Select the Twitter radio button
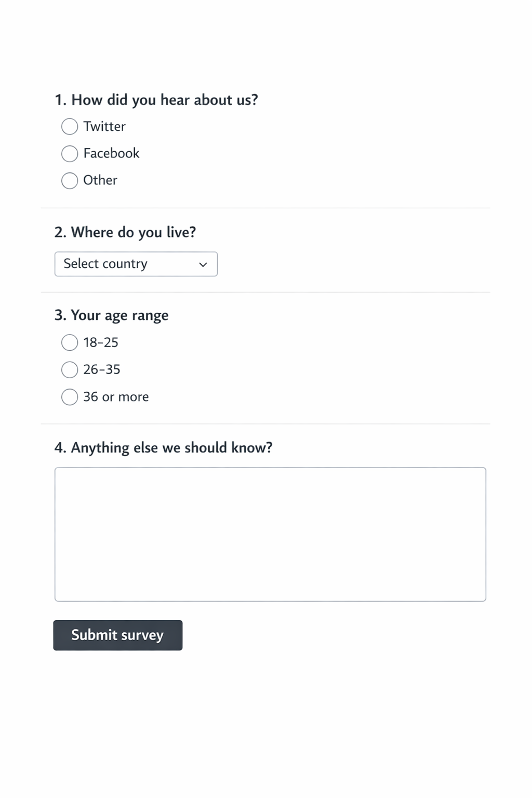532x798 pixels. click(x=69, y=126)
